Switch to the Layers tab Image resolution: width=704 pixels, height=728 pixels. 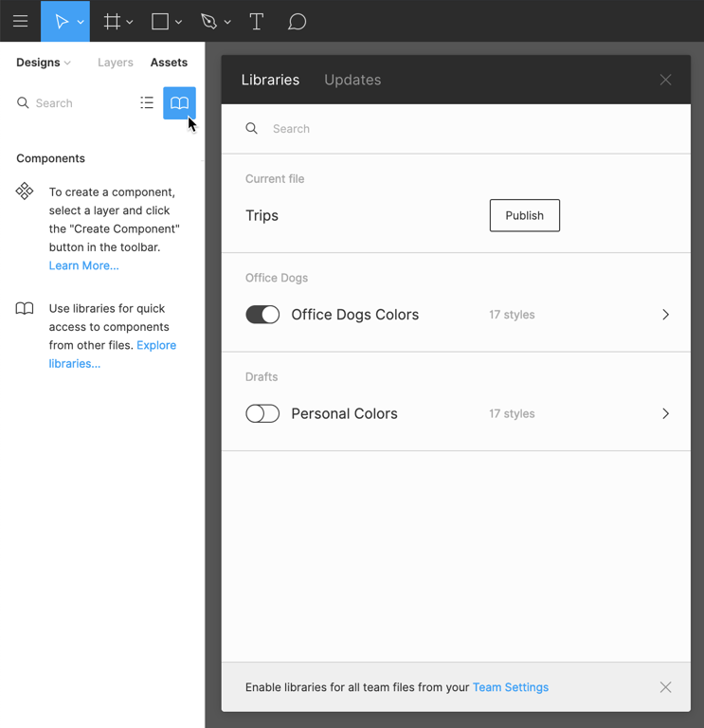(116, 63)
